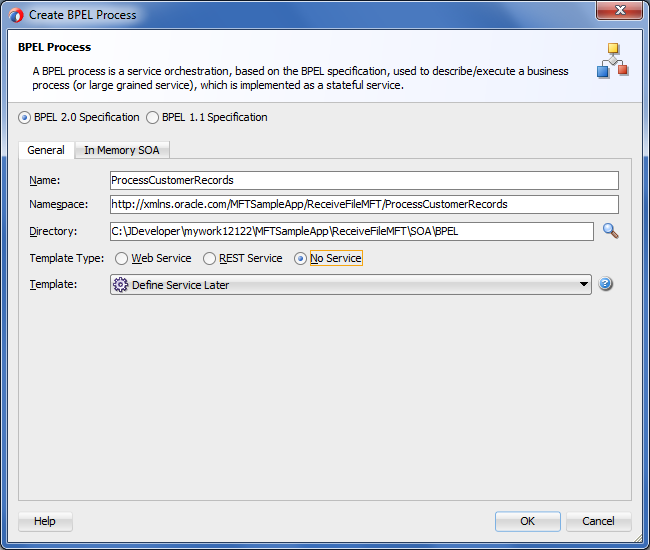Click the Oracle icon in title bar

click(15, 15)
